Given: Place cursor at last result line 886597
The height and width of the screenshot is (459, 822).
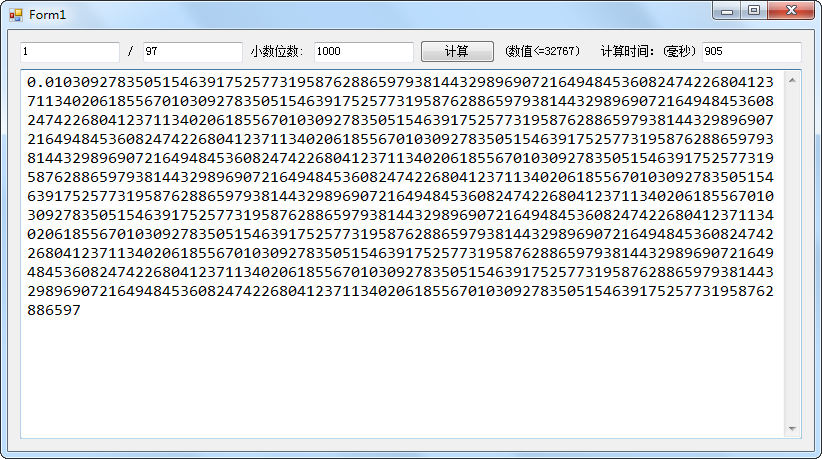Looking at the screenshot, I should click(x=54, y=310).
